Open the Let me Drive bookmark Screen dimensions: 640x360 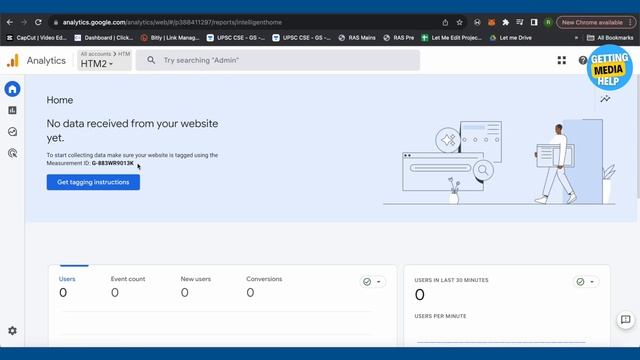coord(511,38)
